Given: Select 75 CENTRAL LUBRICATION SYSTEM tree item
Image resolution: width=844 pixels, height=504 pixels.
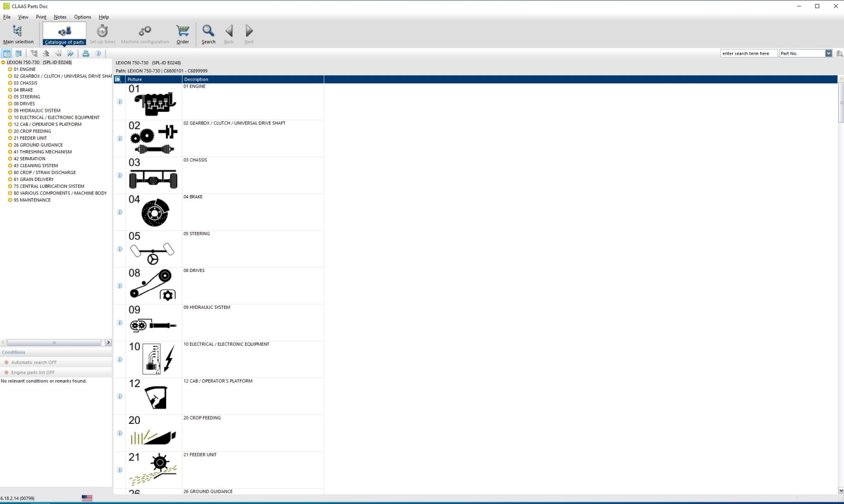Looking at the screenshot, I should click(x=49, y=186).
